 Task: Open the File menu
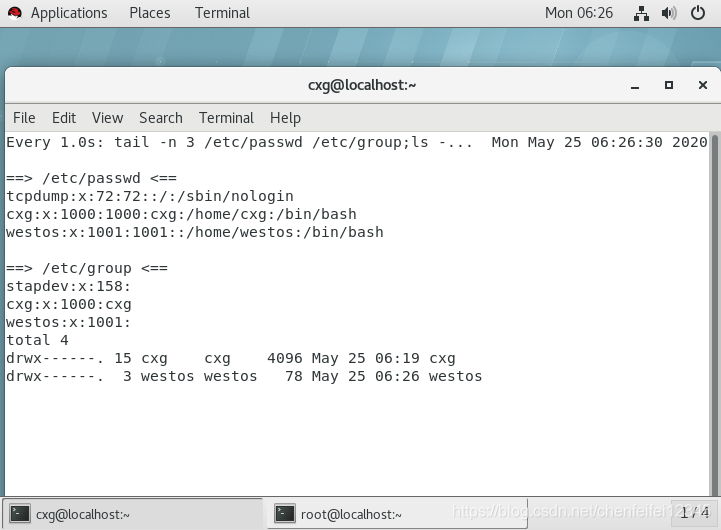pos(24,118)
